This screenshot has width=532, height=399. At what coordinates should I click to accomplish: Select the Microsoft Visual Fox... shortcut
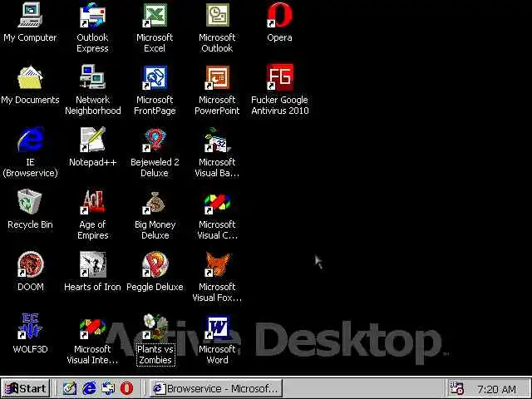217,264
